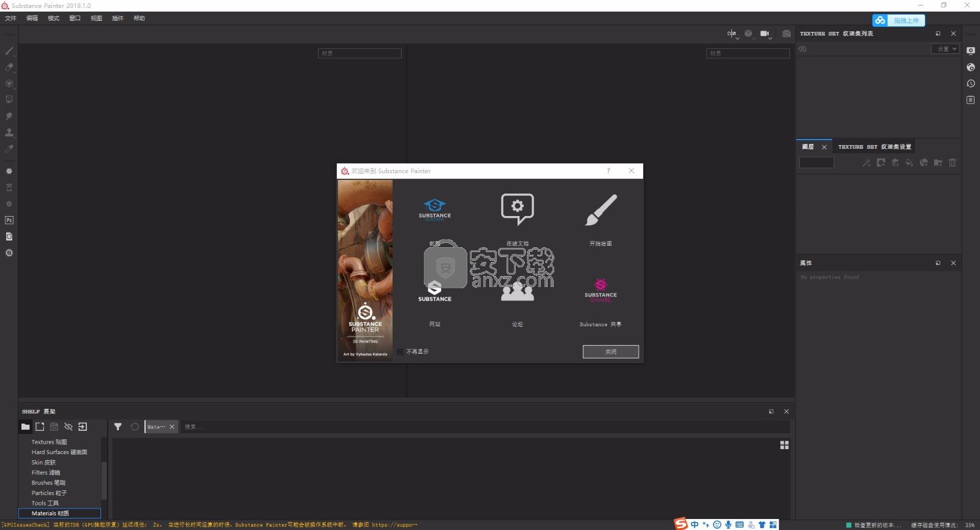Click the delete layer trash icon
This screenshot has height=530, width=980.
(952, 163)
